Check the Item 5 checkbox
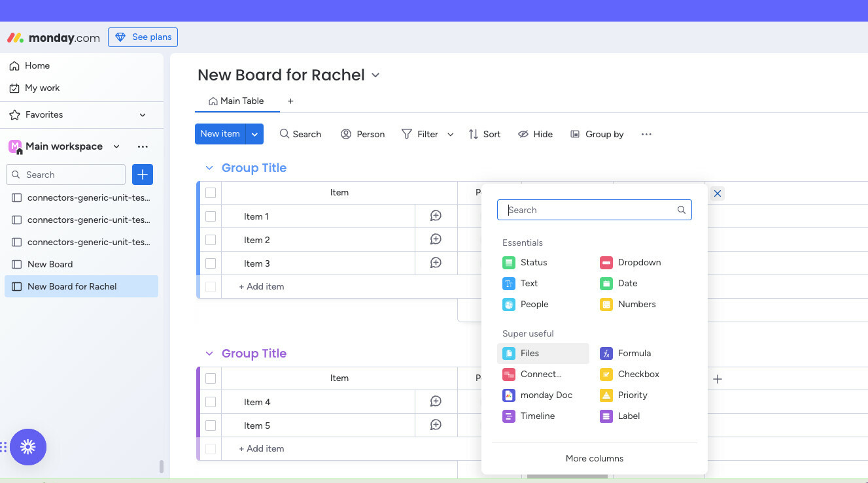Image resolution: width=868 pixels, height=483 pixels. pyautogui.click(x=211, y=425)
